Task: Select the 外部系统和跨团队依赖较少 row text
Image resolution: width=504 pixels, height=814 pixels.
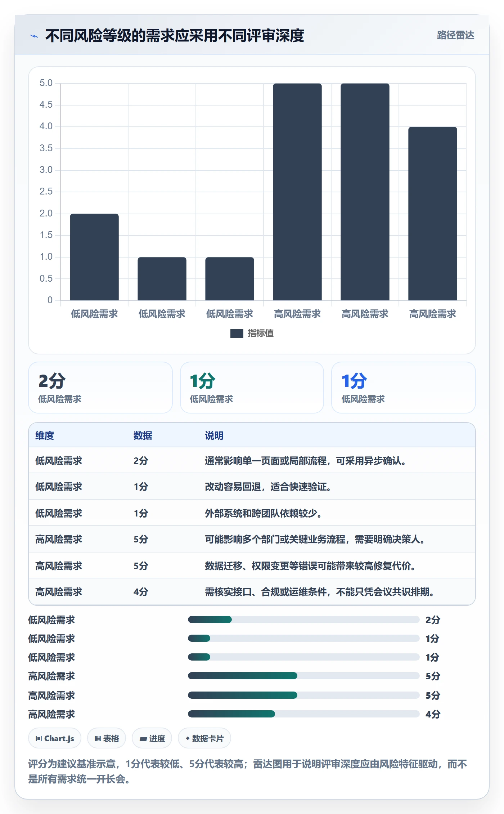Action: pos(263,513)
